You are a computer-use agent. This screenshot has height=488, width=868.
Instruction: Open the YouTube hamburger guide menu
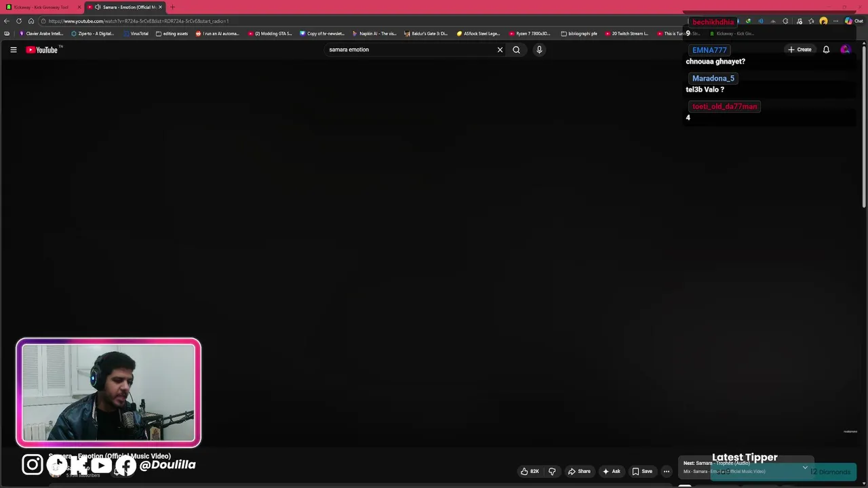point(13,49)
